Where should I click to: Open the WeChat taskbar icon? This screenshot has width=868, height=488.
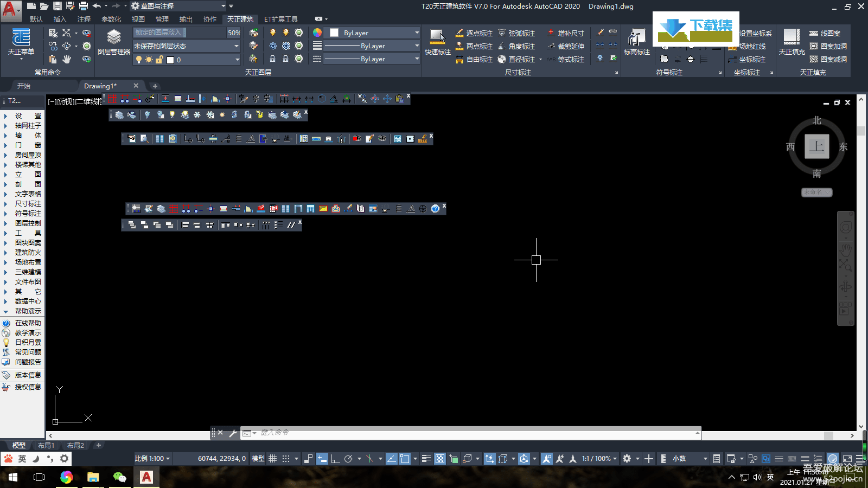point(119,477)
